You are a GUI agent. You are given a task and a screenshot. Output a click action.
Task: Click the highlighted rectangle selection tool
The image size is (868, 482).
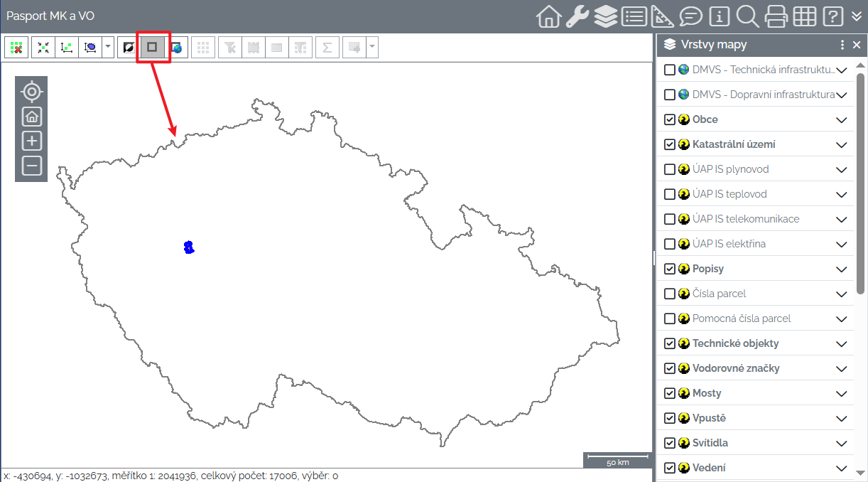[x=152, y=48]
